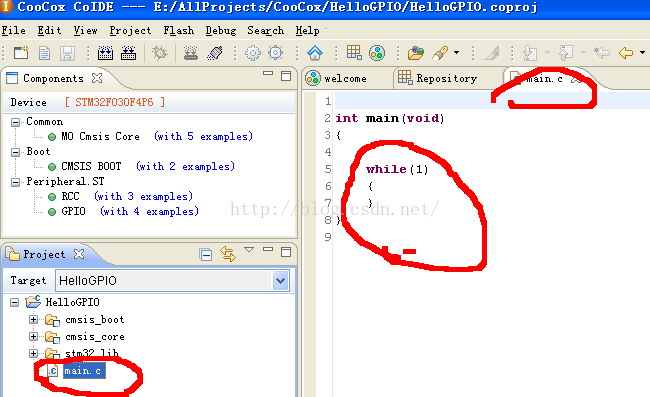Open M0 Cmsis Core 5 examples link
The image size is (650, 397).
203,136
